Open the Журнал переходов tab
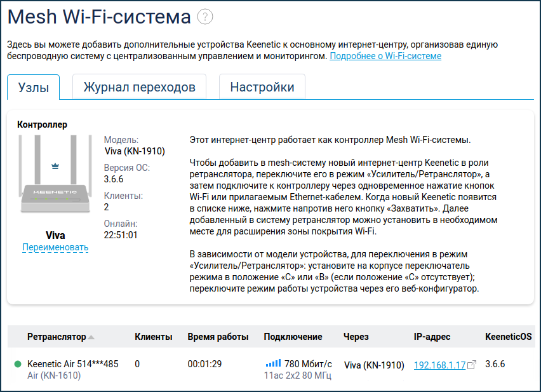 click(140, 87)
